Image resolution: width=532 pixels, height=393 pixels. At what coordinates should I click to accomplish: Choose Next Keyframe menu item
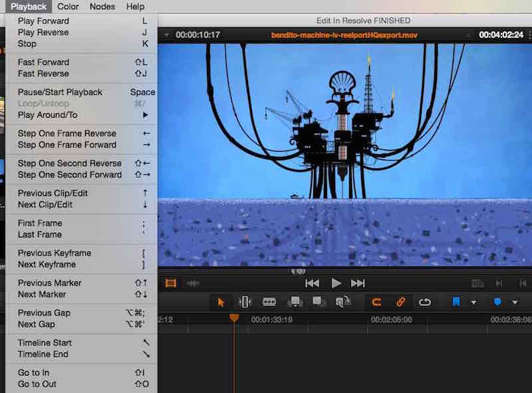[x=81, y=265]
